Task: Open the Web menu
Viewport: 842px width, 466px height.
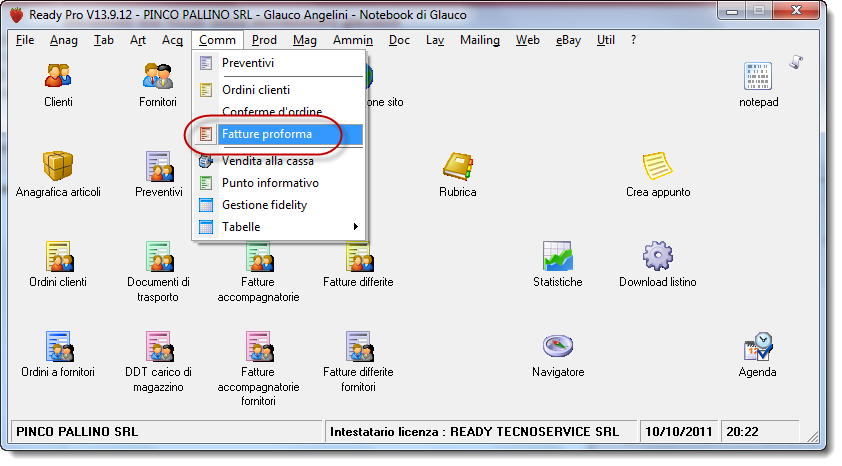Action: click(x=527, y=40)
